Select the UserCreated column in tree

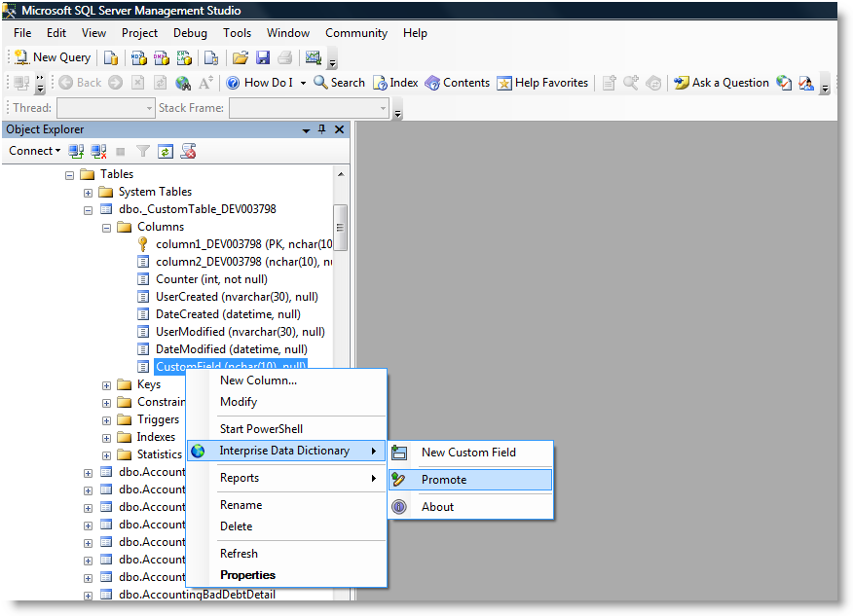[x=237, y=297]
